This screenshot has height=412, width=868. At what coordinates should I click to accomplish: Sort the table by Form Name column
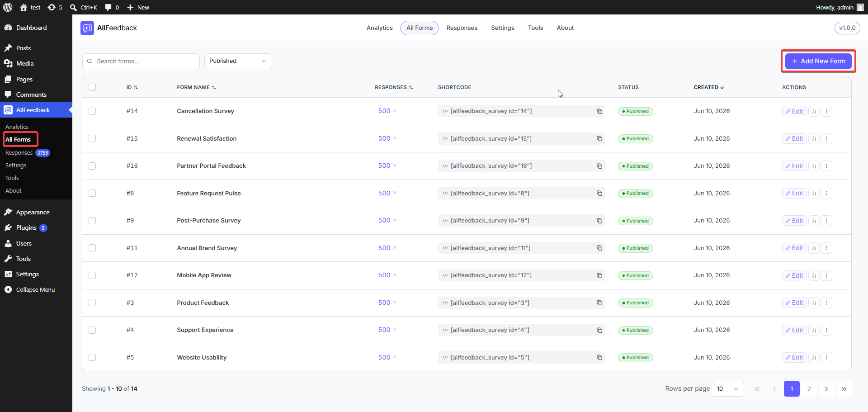click(196, 87)
